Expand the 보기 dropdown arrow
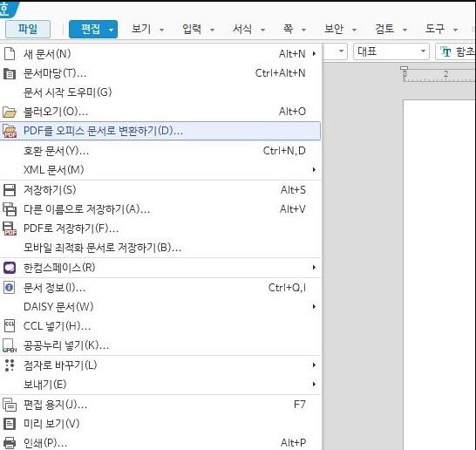 [162, 30]
